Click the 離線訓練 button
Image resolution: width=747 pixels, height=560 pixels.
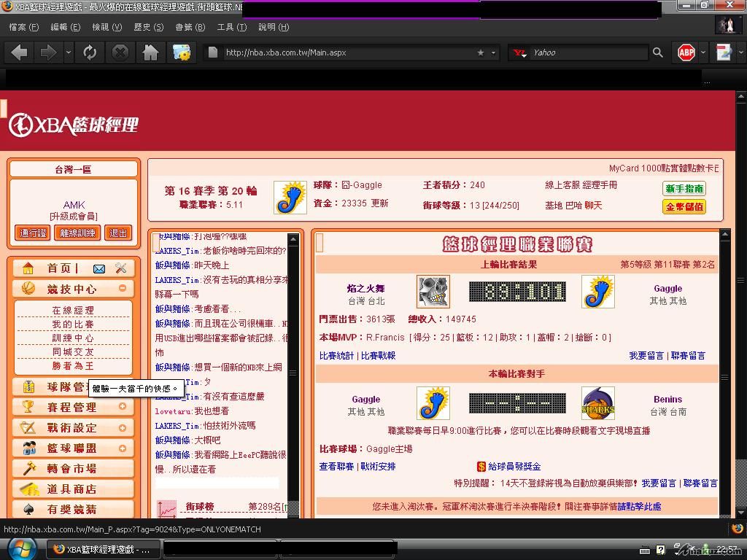click(77, 233)
